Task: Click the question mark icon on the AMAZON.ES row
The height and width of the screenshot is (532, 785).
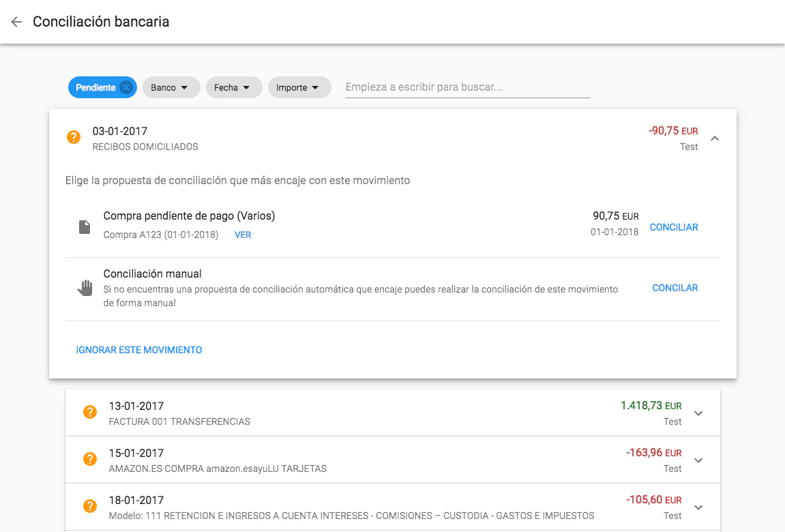Action: [89, 459]
